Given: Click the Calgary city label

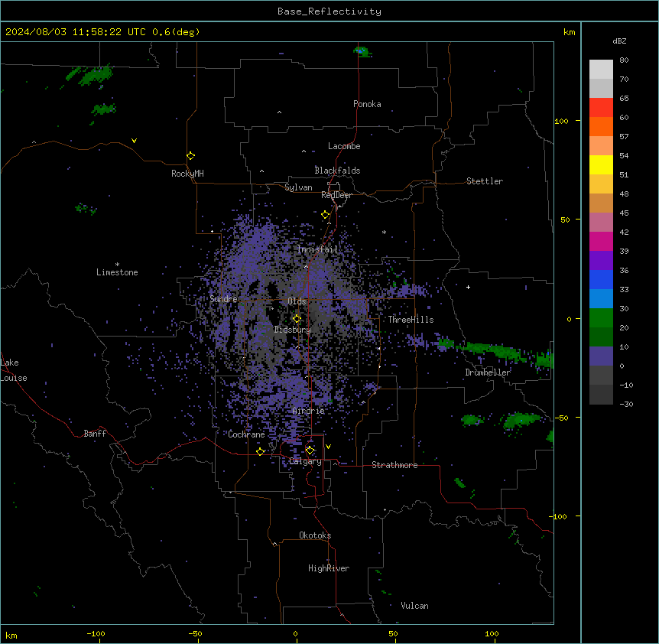Looking at the screenshot, I should [x=305, y=461].
